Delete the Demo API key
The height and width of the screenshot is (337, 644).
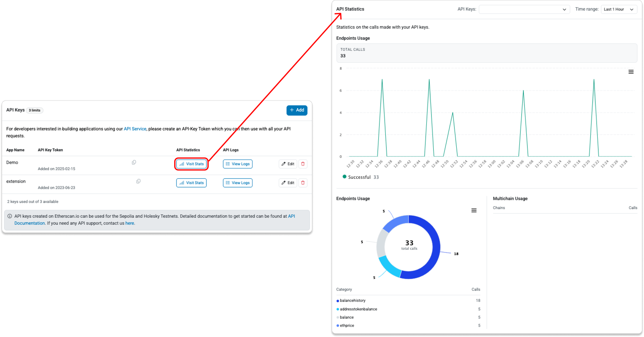[x=303, y=164]
